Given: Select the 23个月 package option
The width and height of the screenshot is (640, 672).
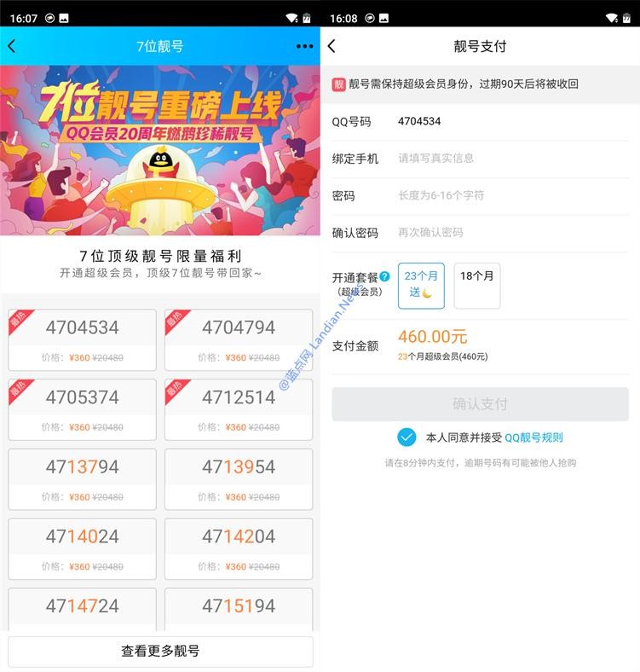Looking at the screenshot, I should [x=421, y=286].
